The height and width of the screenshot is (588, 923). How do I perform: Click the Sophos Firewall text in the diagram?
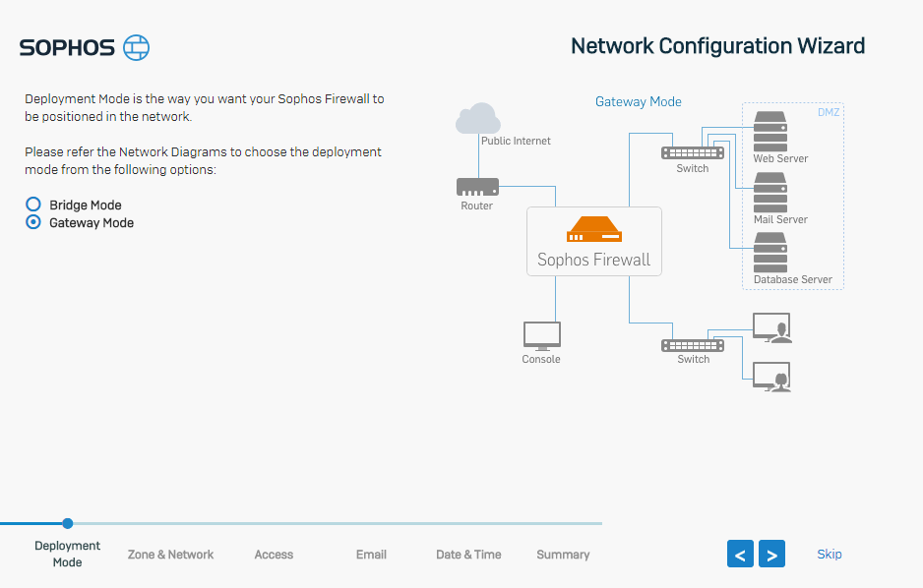pyautogui.click(x=594, y=260)
